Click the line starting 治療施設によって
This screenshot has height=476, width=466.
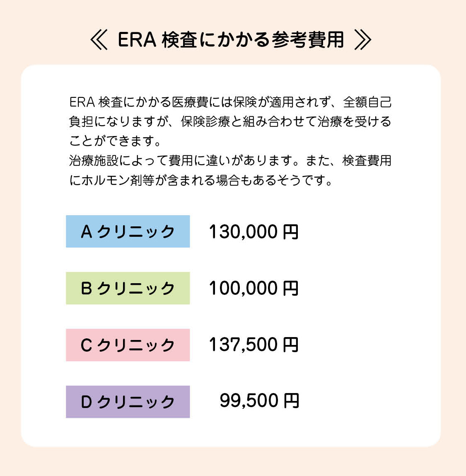point(230,160)
